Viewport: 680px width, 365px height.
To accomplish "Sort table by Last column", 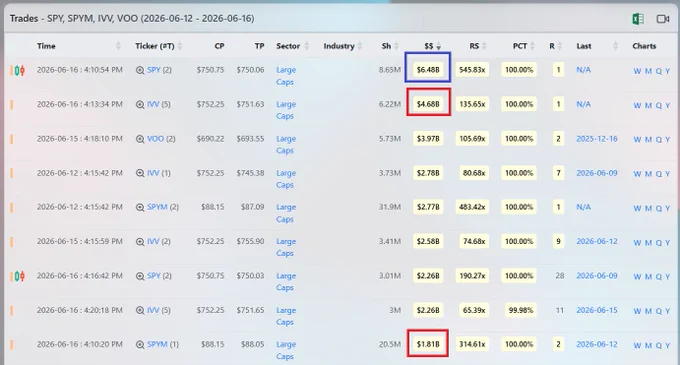I will (x=615, y=46).
